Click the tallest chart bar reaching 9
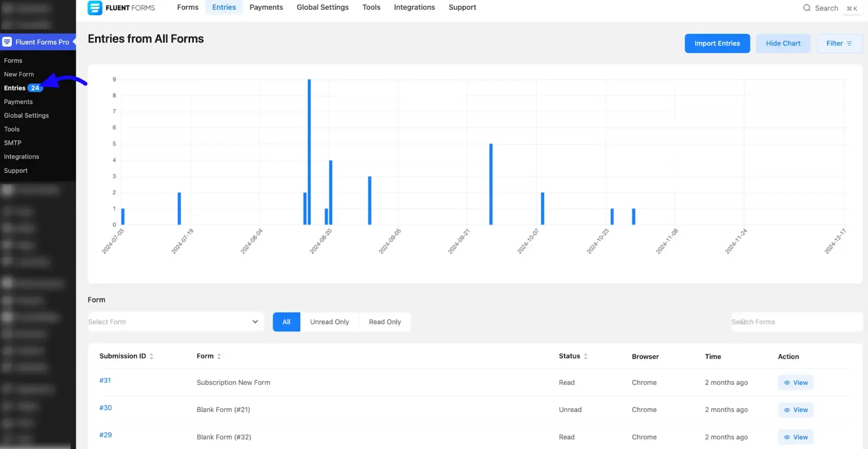The image size is (868, 449). pos(309,152)
